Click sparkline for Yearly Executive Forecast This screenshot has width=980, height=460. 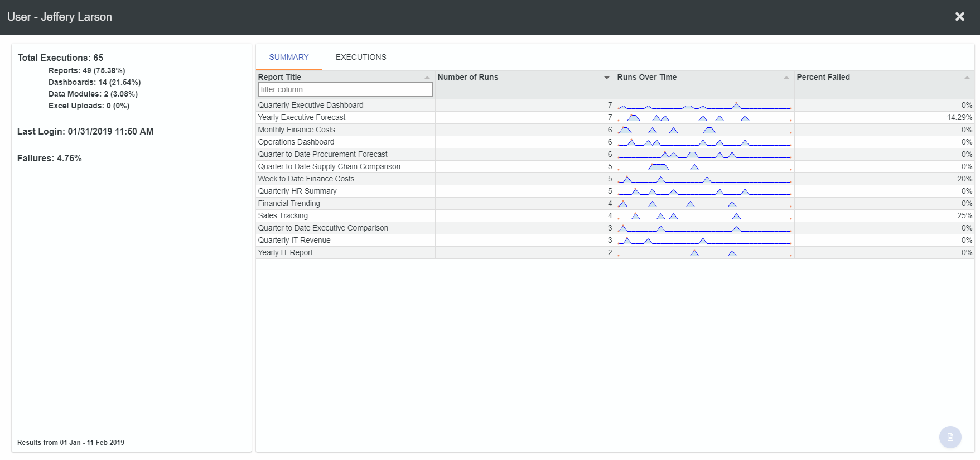click(704, 118)
